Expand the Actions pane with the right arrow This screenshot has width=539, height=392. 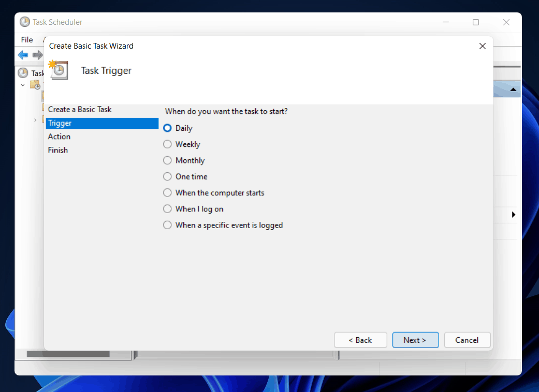coord(514,214)
